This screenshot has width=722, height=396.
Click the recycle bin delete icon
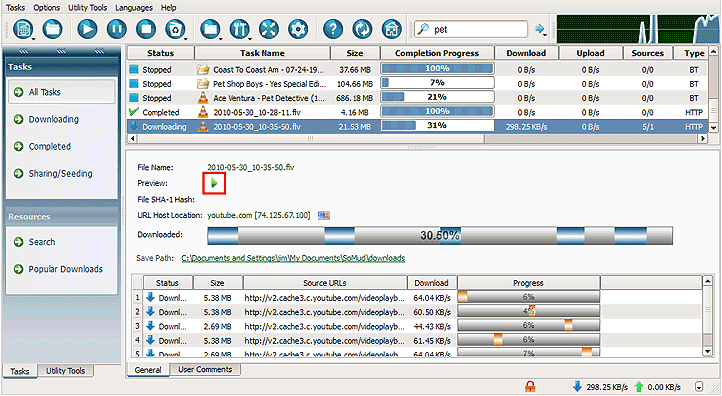[x=175, y=29]
